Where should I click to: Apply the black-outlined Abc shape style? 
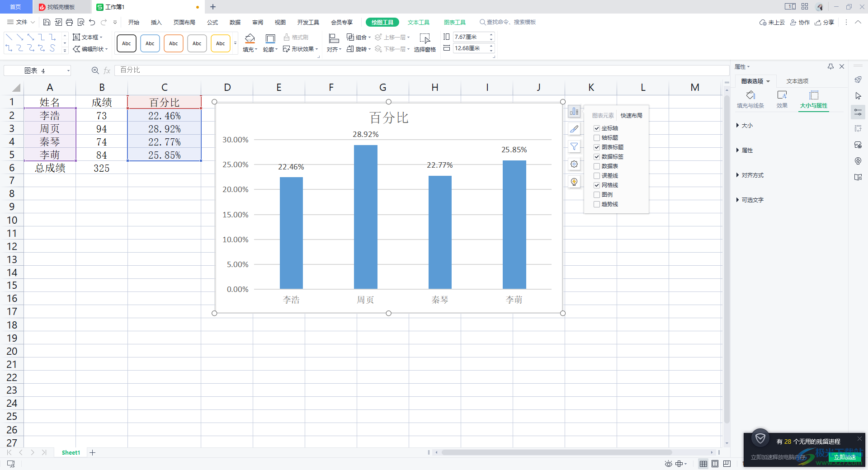click(x=127, y=43)
